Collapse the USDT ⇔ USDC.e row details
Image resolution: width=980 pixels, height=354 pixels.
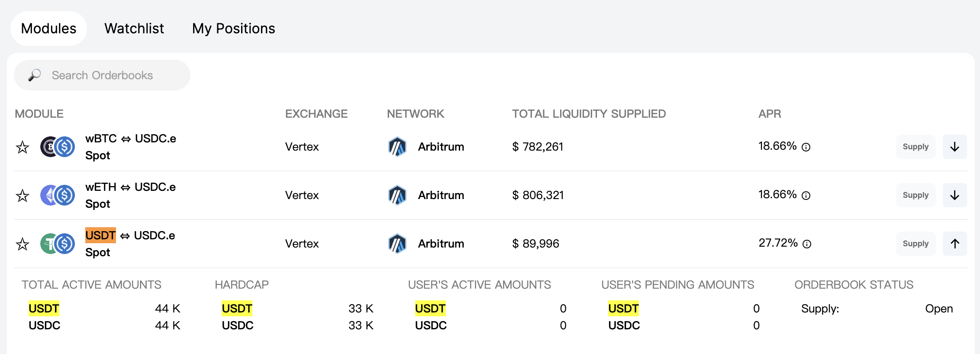pyautogui.click(x=954, y=244)
